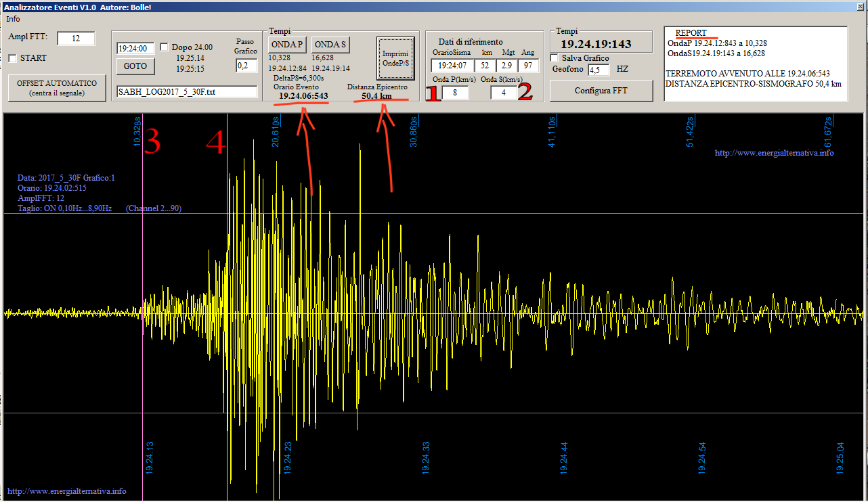The image size is (868, 502).
Task: Click the 19.24.13 bottom axis label
Action: pos(150,458)
